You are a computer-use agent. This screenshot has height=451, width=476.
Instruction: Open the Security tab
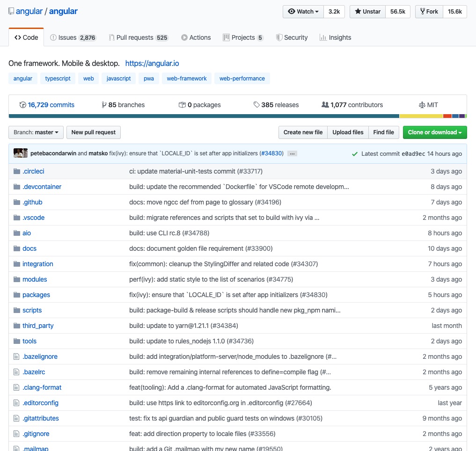(292, 37)
